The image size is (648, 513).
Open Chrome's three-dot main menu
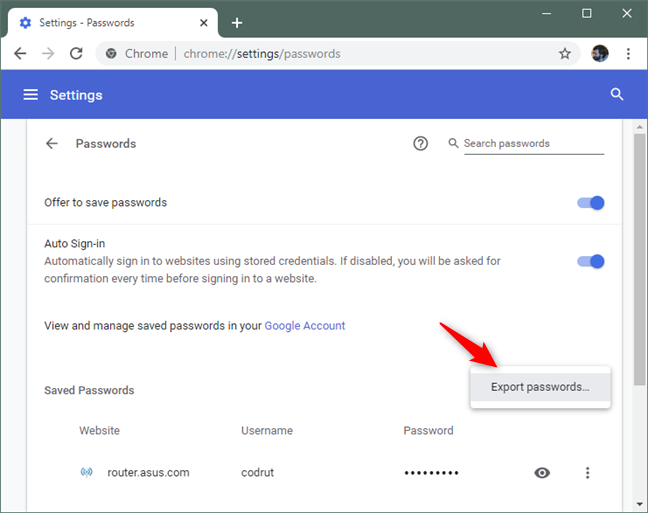pyautogui.click(x=628, y=54)
